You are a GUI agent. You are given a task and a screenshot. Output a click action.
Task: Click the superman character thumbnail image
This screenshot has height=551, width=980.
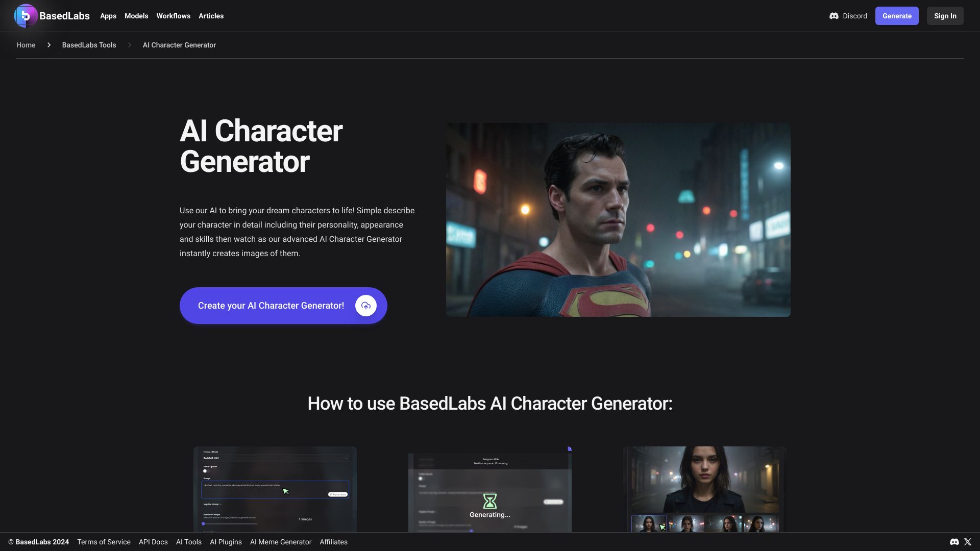point(618,219)
